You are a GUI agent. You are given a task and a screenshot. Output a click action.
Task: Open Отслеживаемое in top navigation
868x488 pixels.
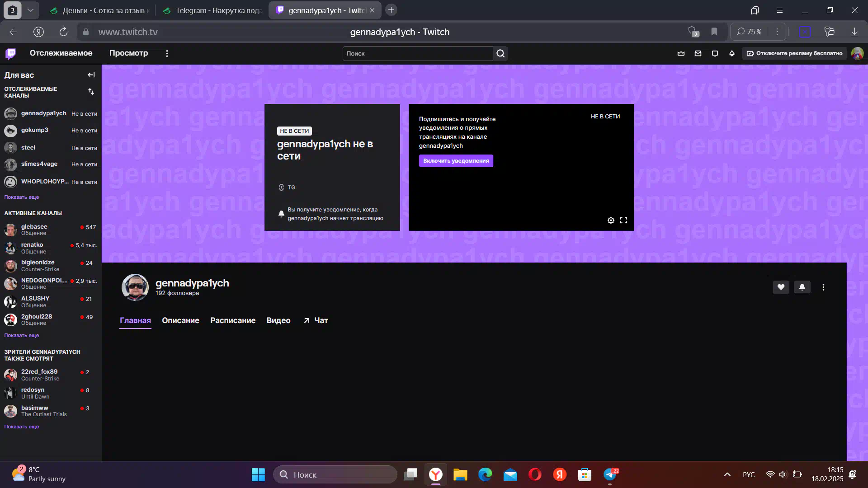61,53
